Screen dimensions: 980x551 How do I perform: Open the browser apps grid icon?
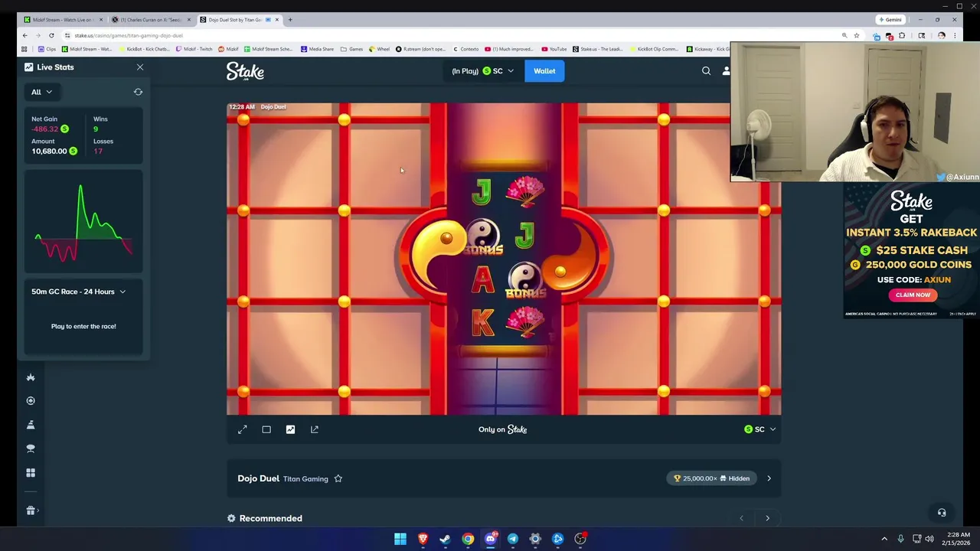pos(24,49)
